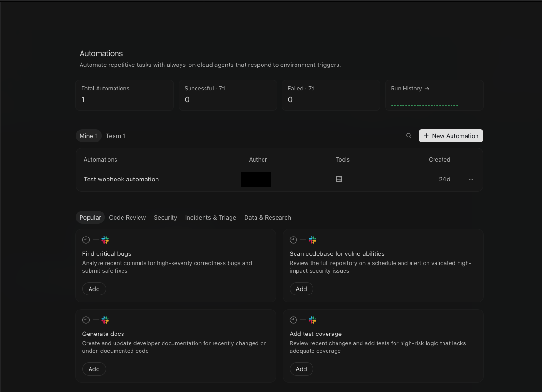Add the Generate docs automation
542x392 pixels.
coord(94,369)
